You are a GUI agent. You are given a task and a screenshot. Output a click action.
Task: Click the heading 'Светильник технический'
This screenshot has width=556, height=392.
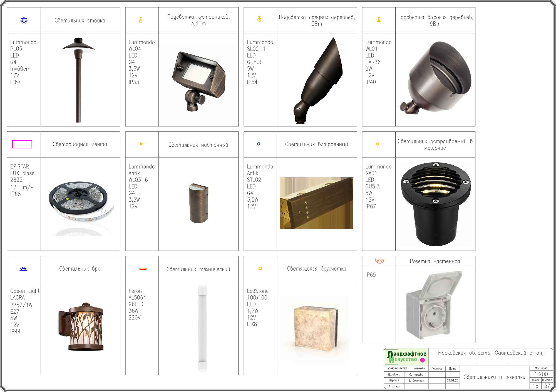coord(198,269)
